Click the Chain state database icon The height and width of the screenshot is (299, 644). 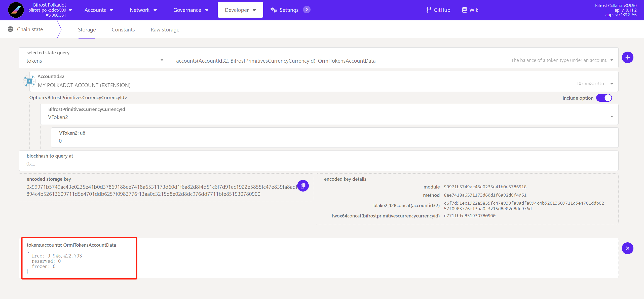tap(10, 29)
